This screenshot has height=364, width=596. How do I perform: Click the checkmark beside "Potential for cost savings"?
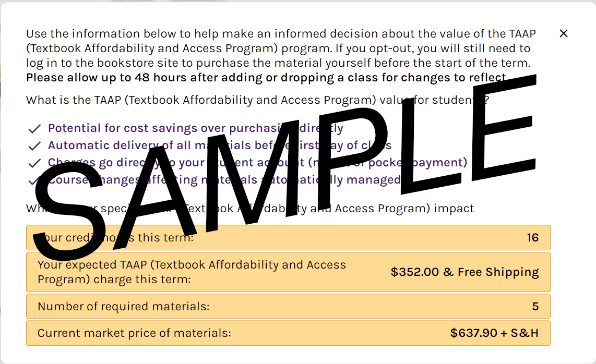(x=34, y=128)
